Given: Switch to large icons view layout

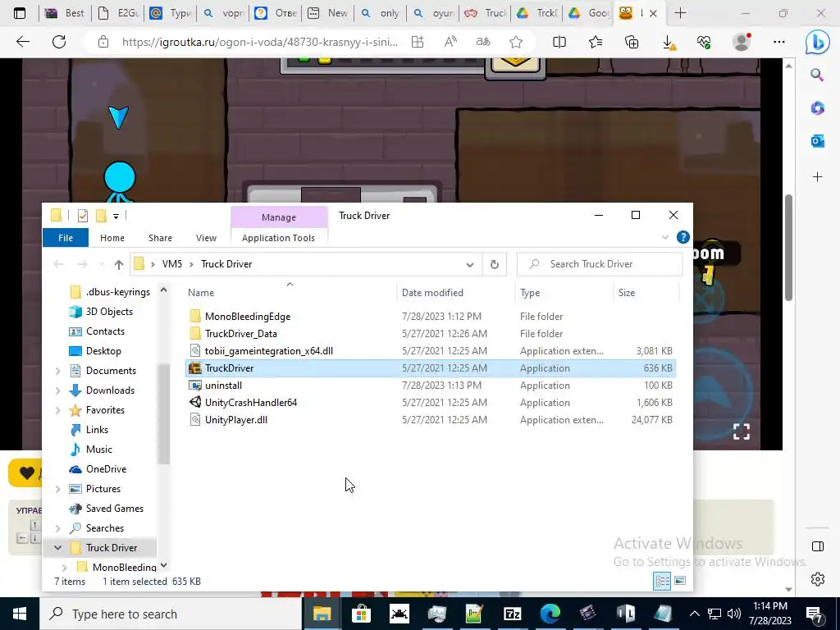Looking at the screenshot, I should tap(680, 582).
